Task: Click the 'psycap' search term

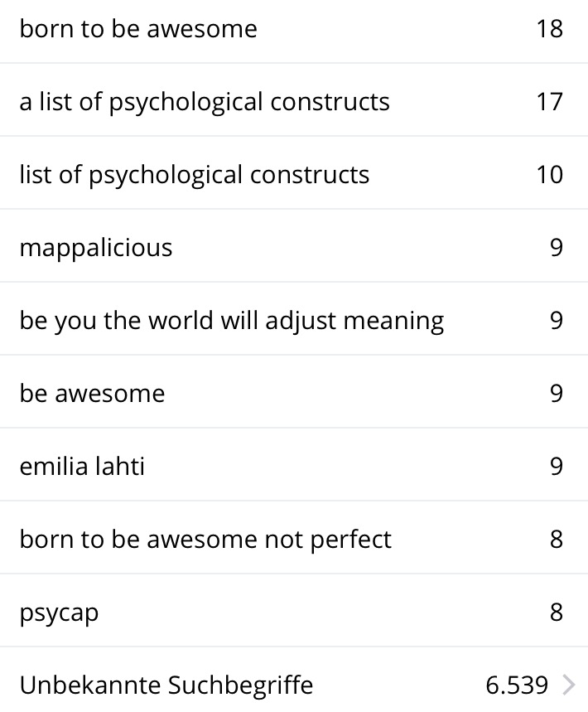Action: [x=59, y=613]
